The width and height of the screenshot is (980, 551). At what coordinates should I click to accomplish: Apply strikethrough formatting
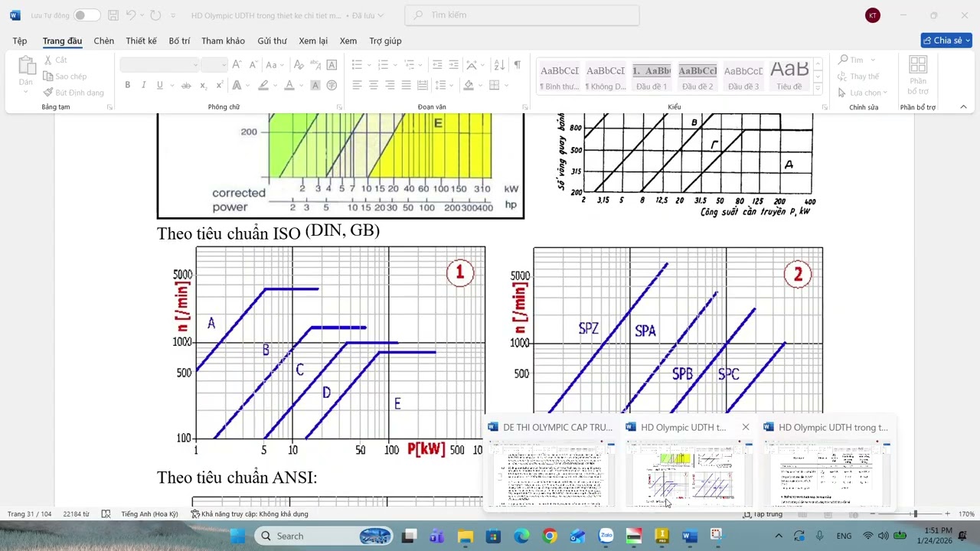[x=186, y=85]
